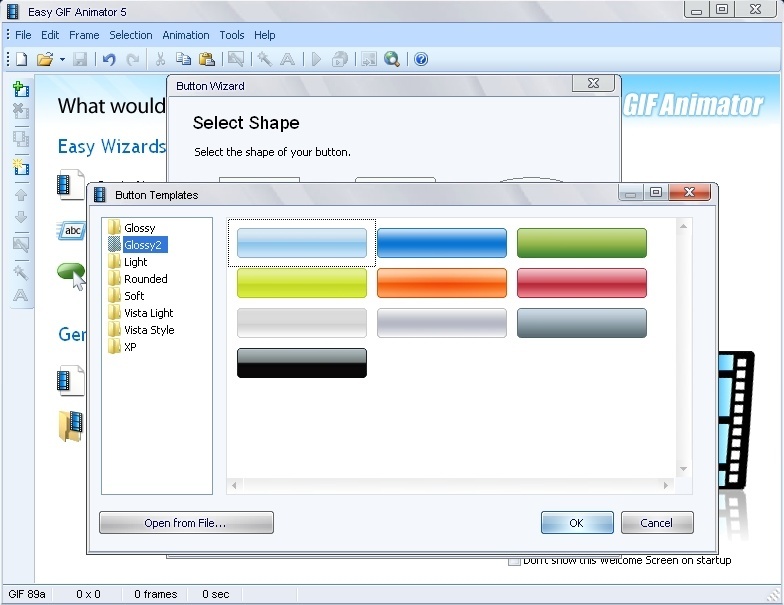This screenshot has height=605, width=784.
Task: Choose the orange glossy button template
Action: (442, 283)
